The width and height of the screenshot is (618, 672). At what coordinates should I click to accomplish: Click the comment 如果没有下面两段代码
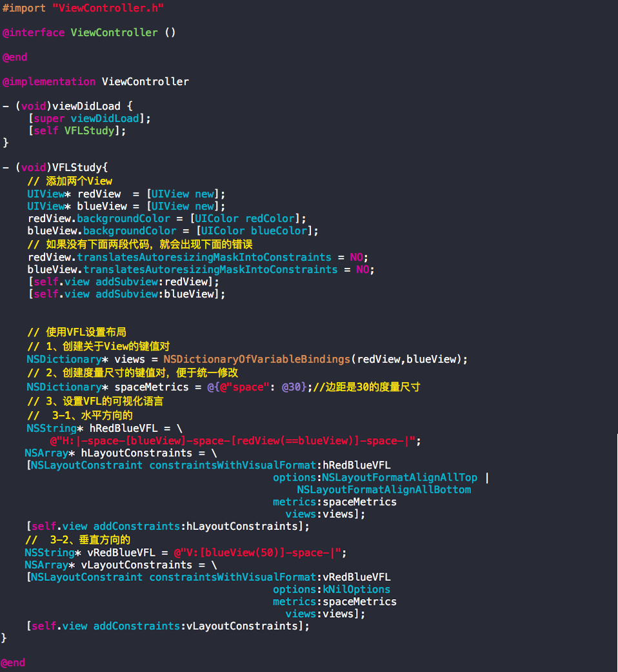tap(140, 244)
